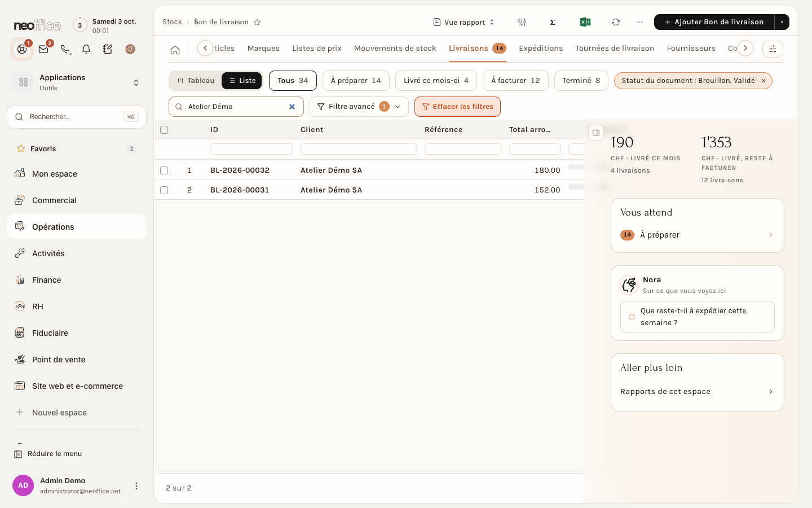The height and width of the screenshot is (508, 812).
Task: Click the round avatar globe icon
Action: 130,49
